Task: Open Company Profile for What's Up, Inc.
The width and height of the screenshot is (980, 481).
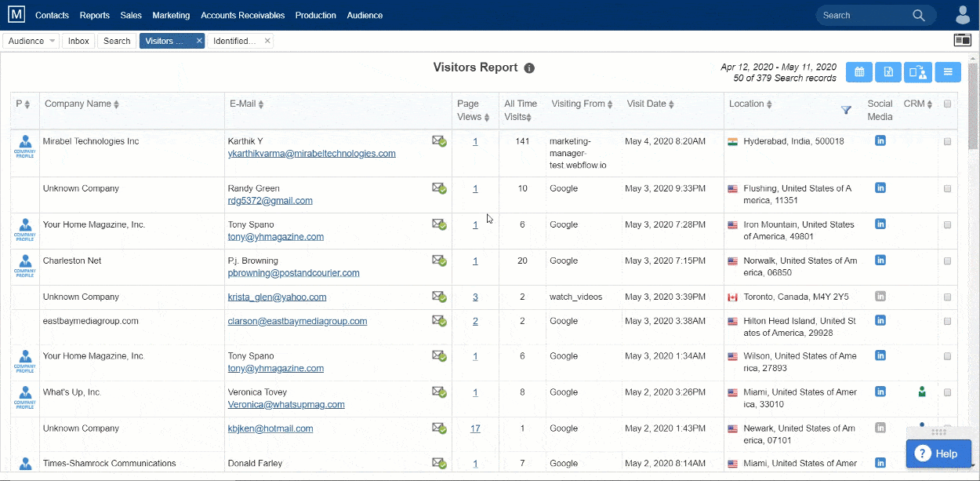Action: (x=25, y=398)
